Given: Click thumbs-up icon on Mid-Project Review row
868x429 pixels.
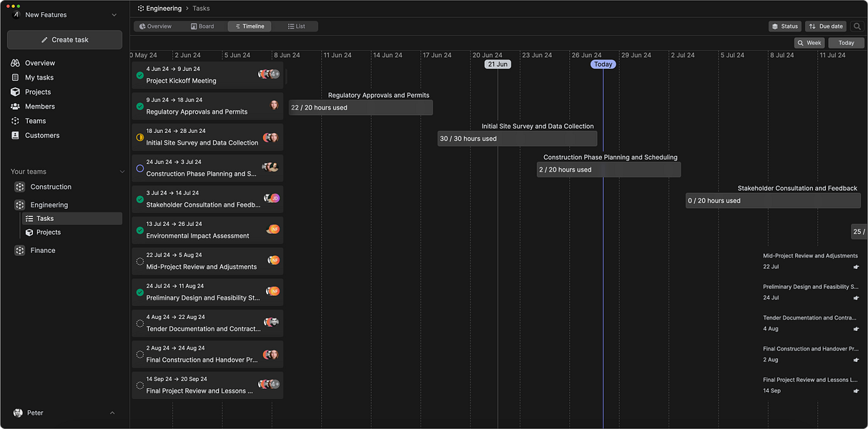Looking at the screenshot, I should [857, 267].
